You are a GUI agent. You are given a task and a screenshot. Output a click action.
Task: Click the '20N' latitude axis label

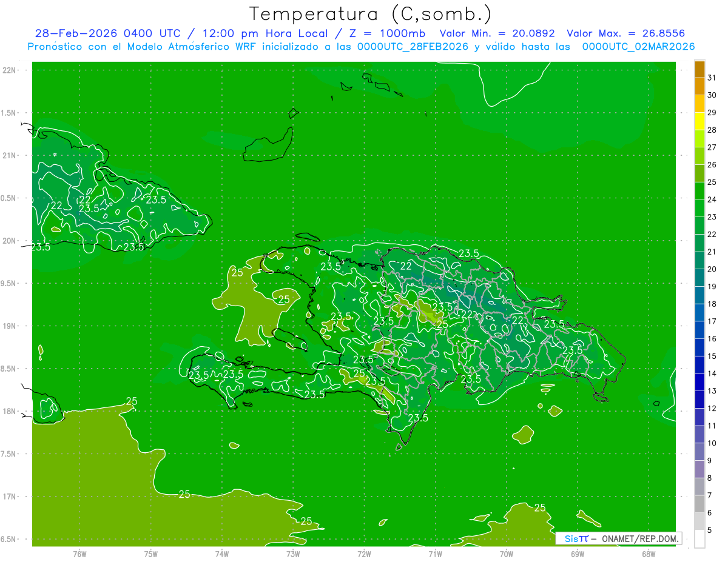(x=9, y=241)
